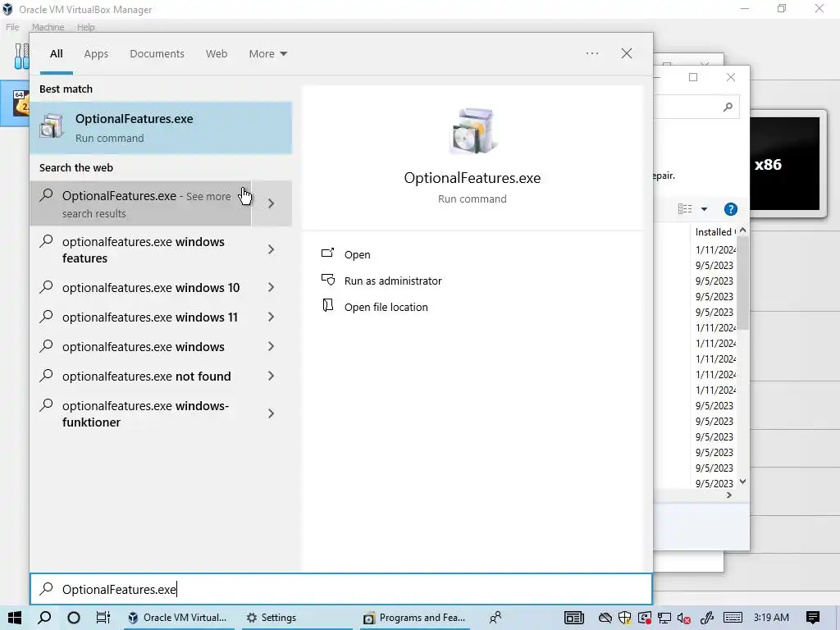Click horizontal scroll right arrow in Programs list
This screenshot has width=840, height=630.
pyautogui.click(x=728, y=495)
